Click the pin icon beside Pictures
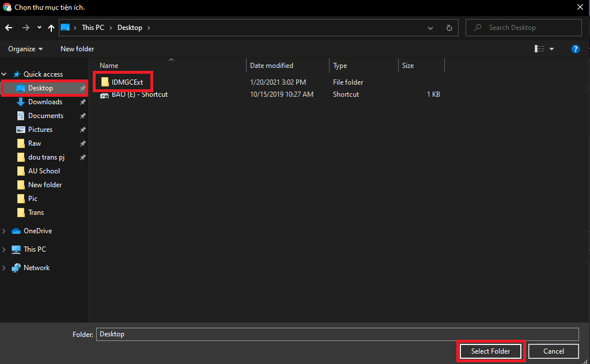The height and width of the screenshot is (364, 590). pyautogui.click(x=83, y=130)
